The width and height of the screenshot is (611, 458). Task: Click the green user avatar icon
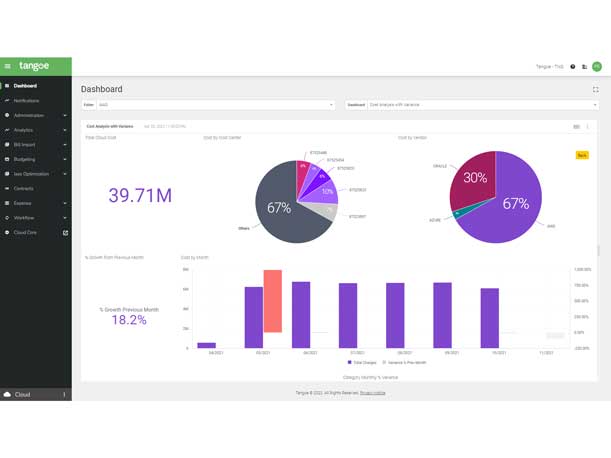tap(596, 67)
